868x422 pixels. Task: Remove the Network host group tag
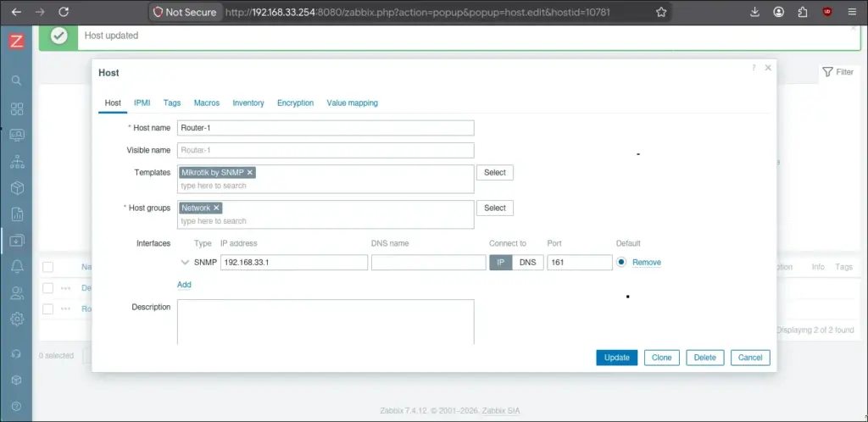(216, 208)
